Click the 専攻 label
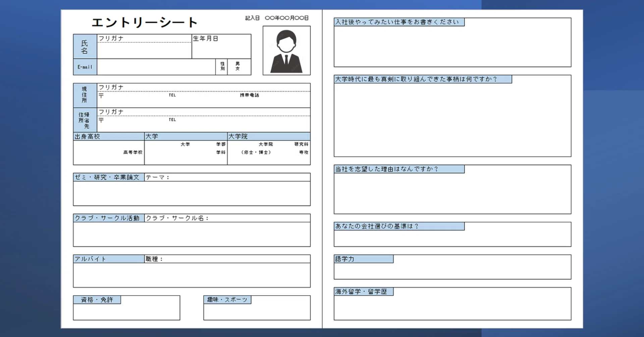Screen dimensions: 644x337 coord(304,152)
